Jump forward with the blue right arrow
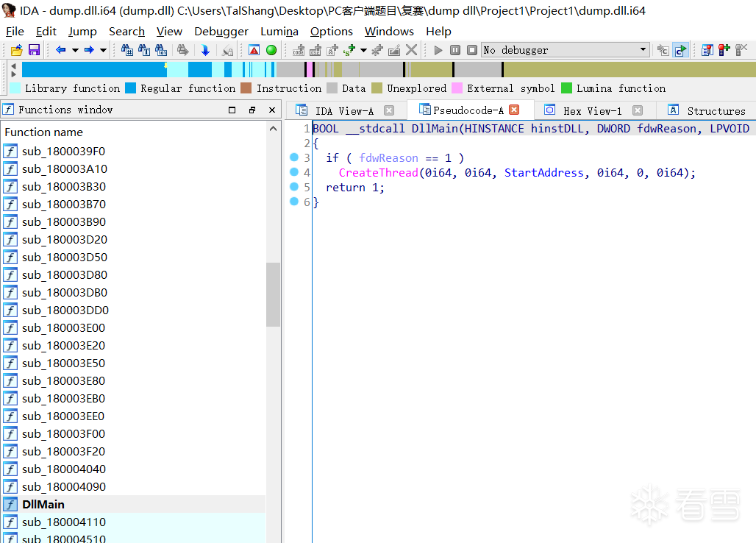756x543 pixels. tap(89, 50)
